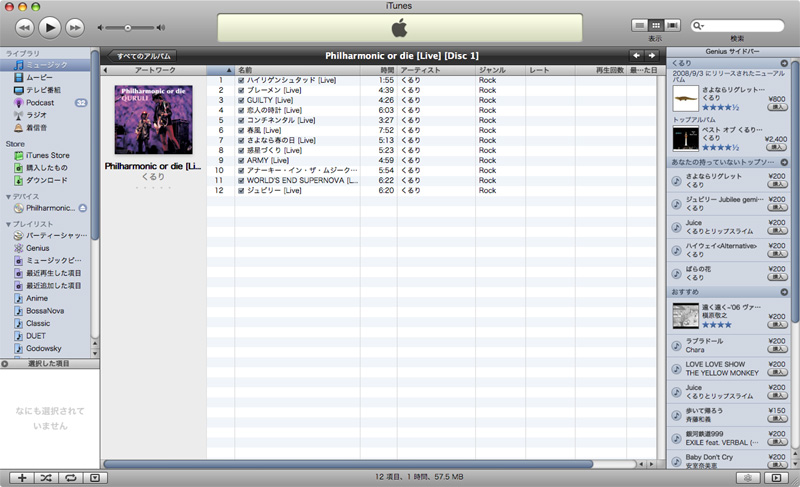Sort by 名前 column header

tap(297, 70)
